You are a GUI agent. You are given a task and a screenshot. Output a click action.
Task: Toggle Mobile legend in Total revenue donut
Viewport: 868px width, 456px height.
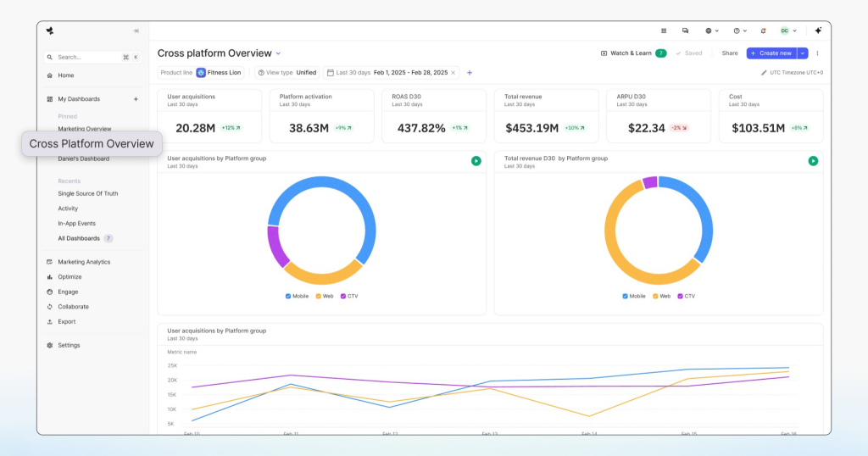[x=634, y=296]
